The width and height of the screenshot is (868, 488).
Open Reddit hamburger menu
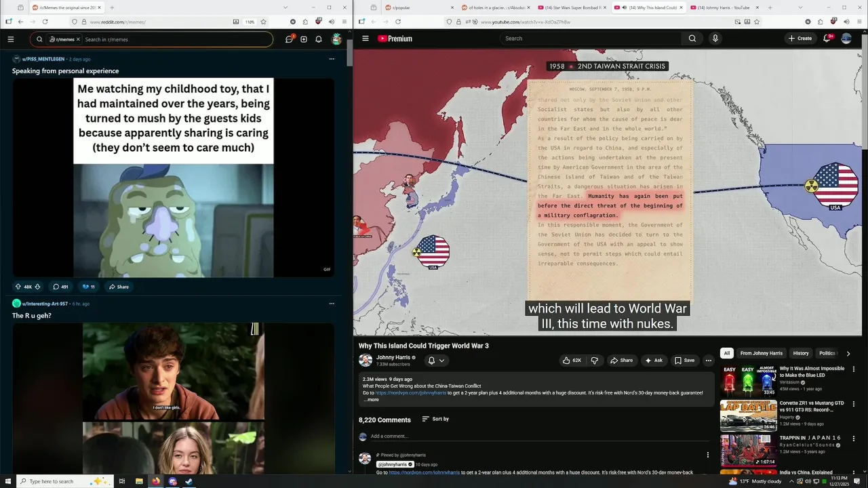(x=11, y=39)
